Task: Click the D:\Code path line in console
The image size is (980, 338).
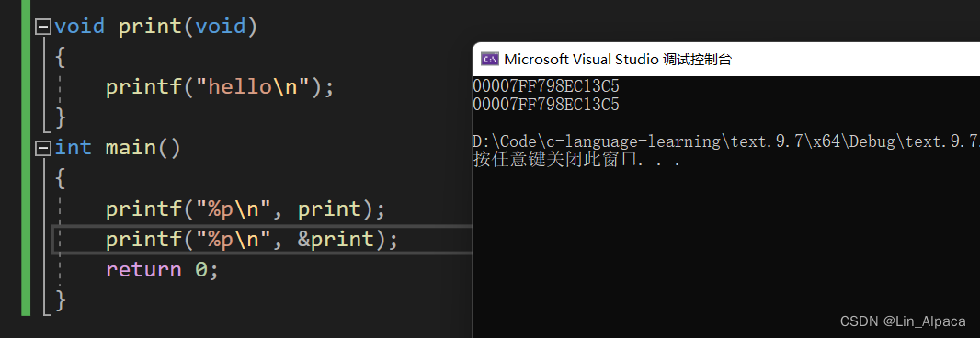Action: (726, 141)
